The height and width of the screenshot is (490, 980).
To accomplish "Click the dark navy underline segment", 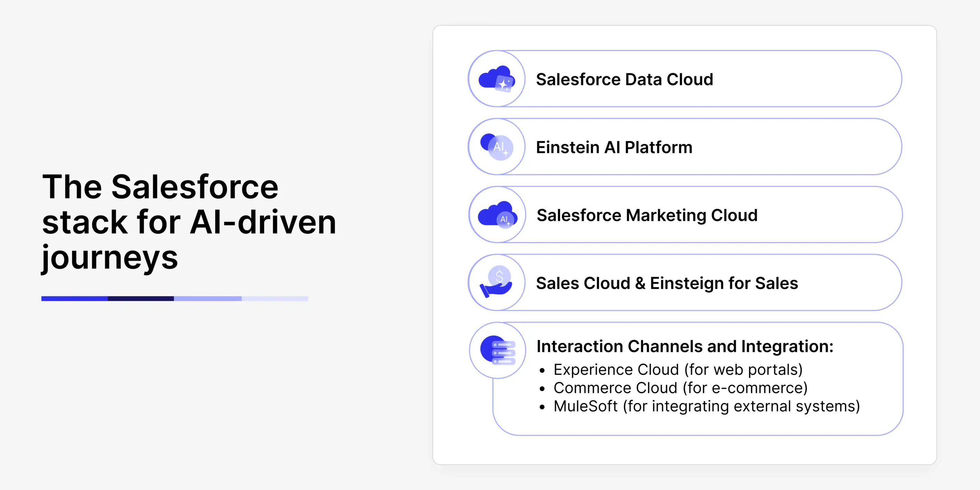I will click(141, 299).
